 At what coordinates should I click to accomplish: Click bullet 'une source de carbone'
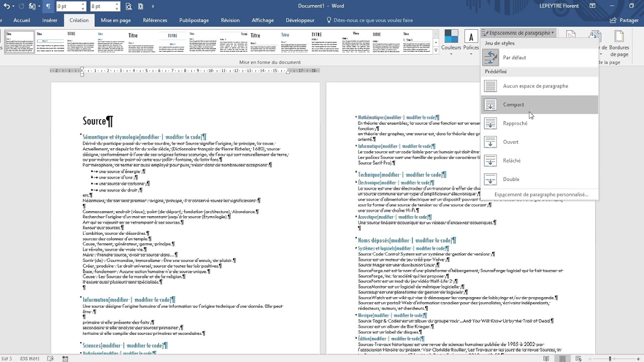pyautogui.click(x=124, y=184)
